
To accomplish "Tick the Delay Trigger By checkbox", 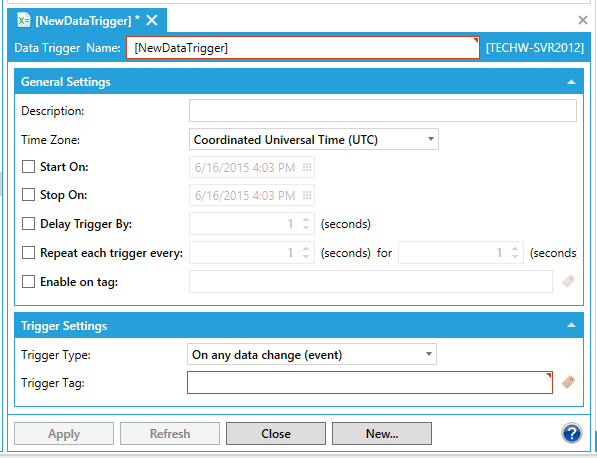I will coord(28,223).
